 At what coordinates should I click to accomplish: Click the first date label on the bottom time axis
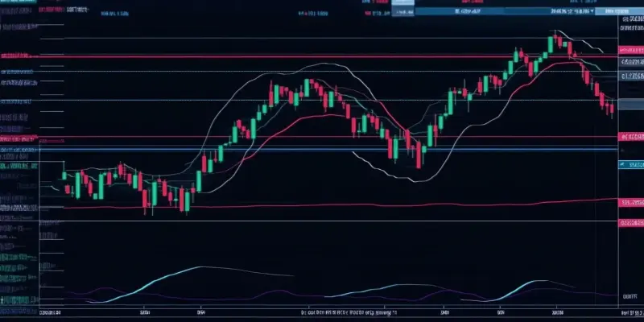click(x=53, y=310)
